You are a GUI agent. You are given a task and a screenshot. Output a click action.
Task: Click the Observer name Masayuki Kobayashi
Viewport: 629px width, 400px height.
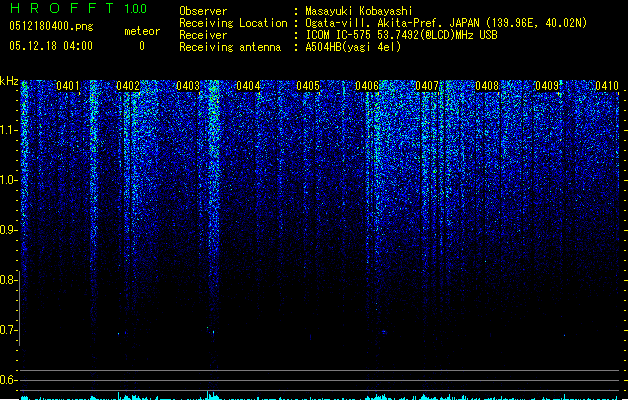(x=359, y=11)
